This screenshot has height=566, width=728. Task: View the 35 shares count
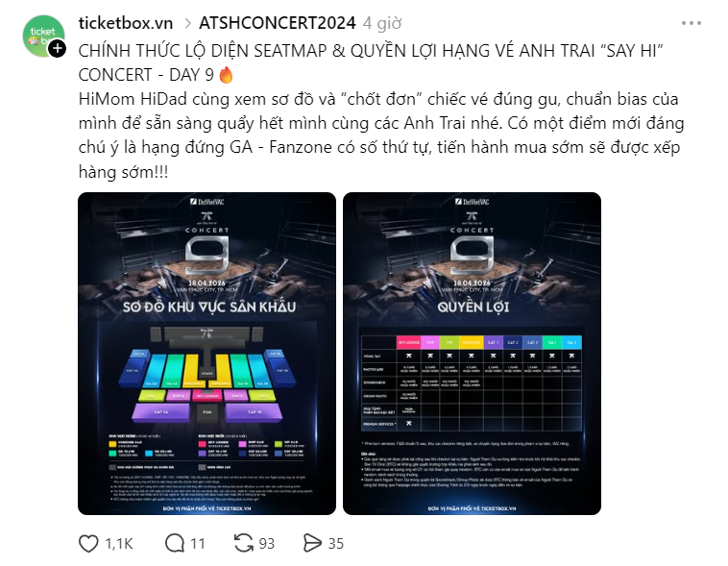pyautogui.click(x=336, y=543)
